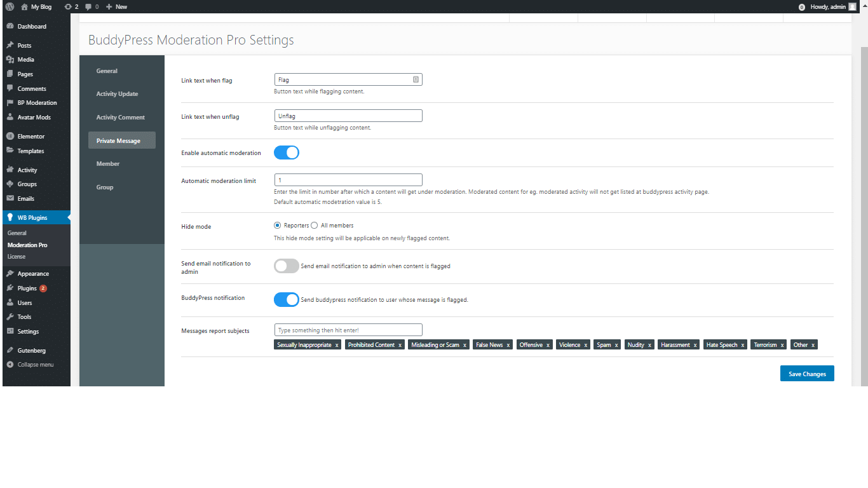Disable the automatic moderation toggle

(x=287, y=153)
